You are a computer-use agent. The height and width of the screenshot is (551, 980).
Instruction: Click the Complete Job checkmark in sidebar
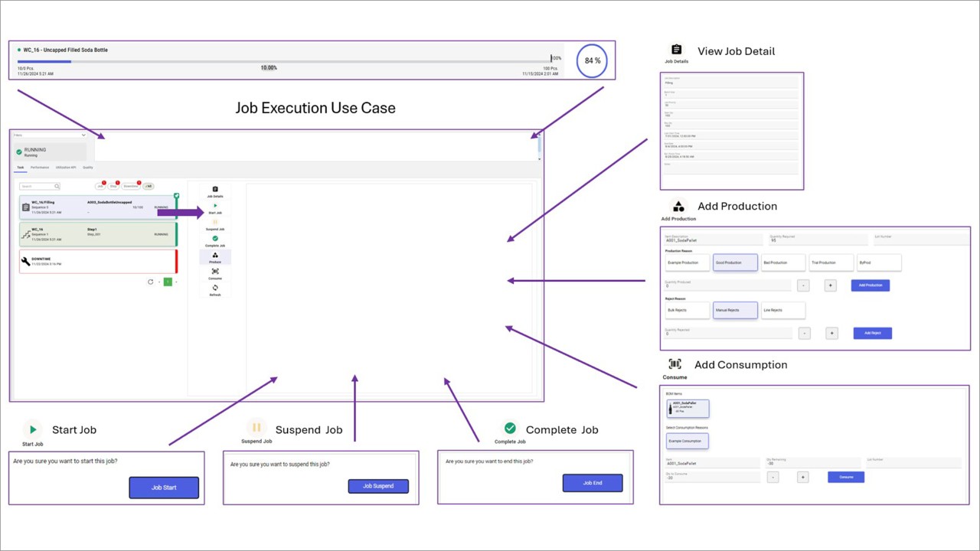click(215, 239)
